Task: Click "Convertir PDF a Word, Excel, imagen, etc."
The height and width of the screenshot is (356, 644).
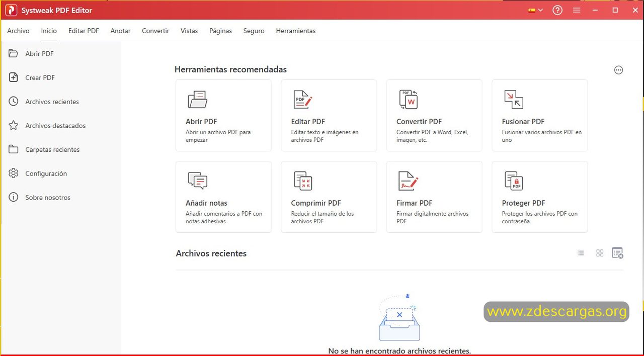Action: point(432,136)
